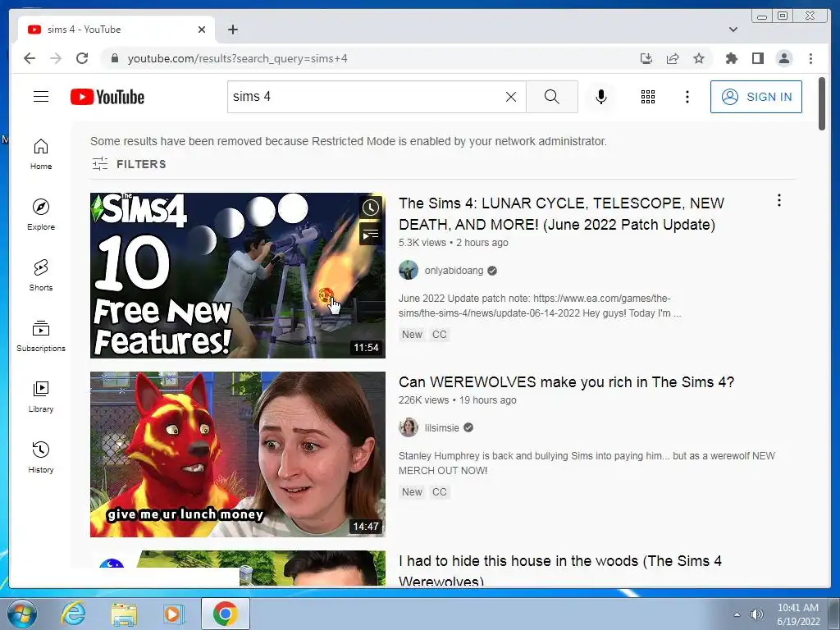Screen dimensions: 840x630
Task: Open Chrome extensions puzzle icon
Action: (731, 58)
